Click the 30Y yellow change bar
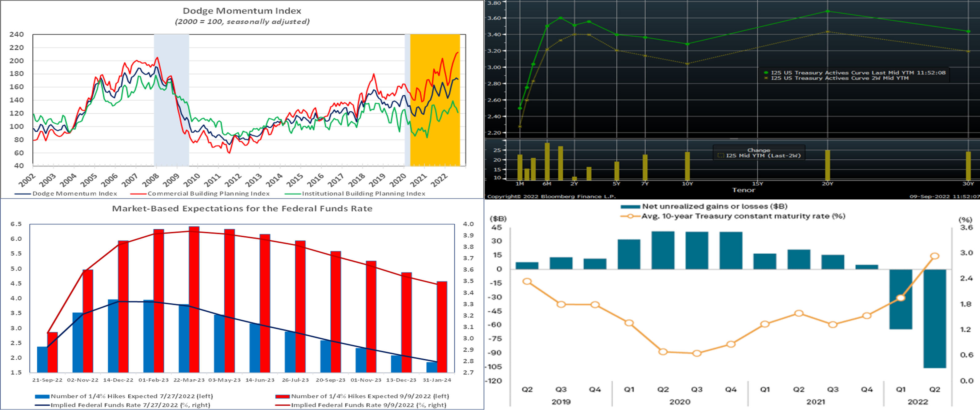980x410 pixels. (968, 166)
